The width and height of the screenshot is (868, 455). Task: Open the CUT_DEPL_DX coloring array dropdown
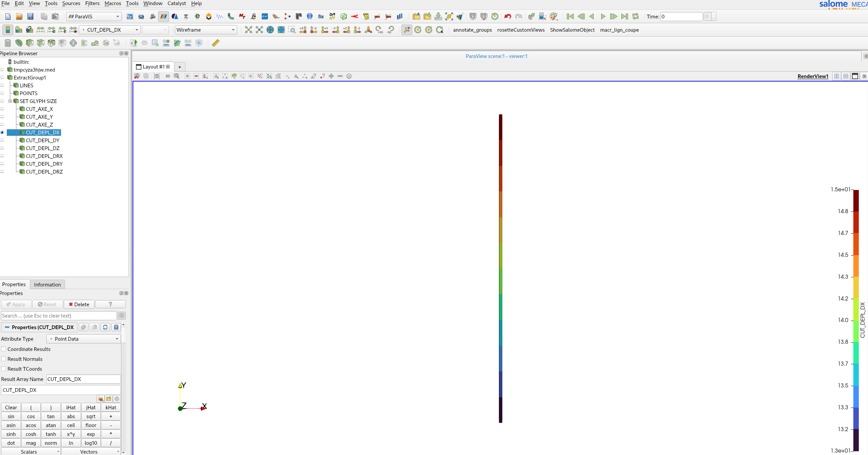point(110,30)
